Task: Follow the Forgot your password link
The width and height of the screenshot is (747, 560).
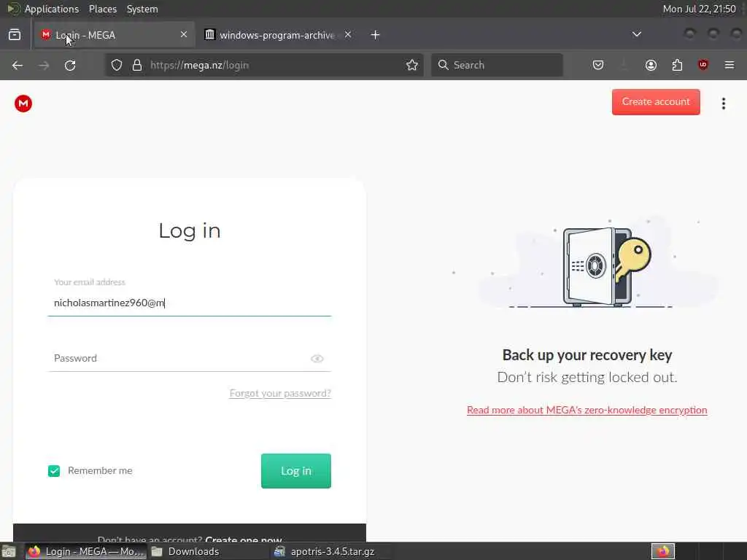Action: point(280,393)
